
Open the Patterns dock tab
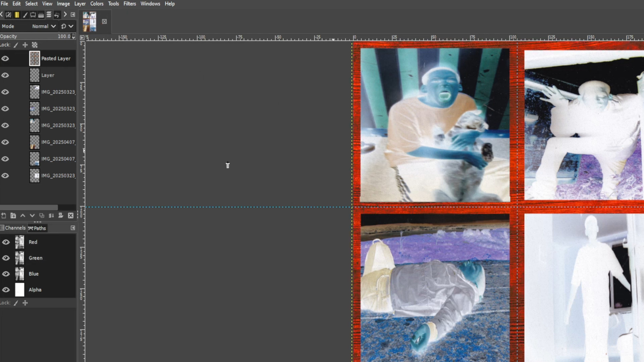[41, 15]
